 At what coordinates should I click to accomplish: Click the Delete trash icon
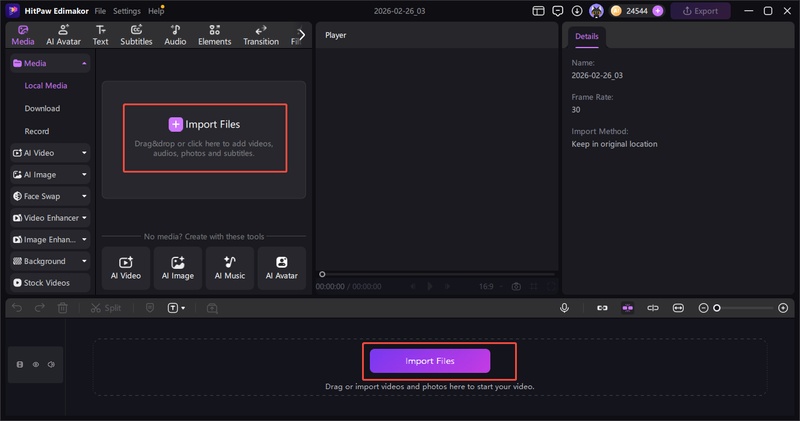click(62, 308)
